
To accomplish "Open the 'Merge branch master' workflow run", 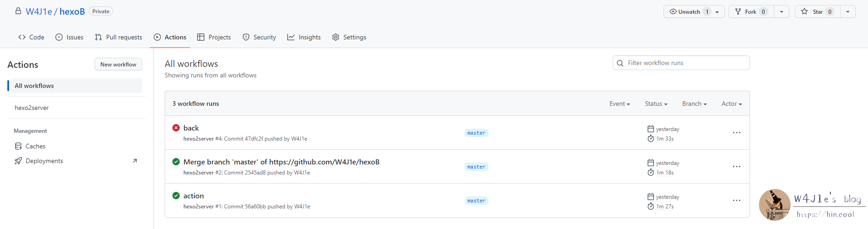I will (x=281, y=162).
